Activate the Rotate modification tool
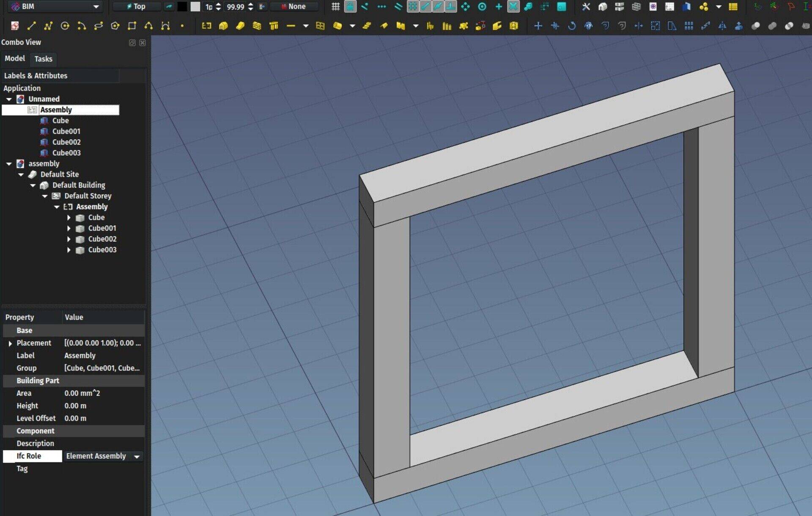The image size is (812, 516). (x=571, y=26)
